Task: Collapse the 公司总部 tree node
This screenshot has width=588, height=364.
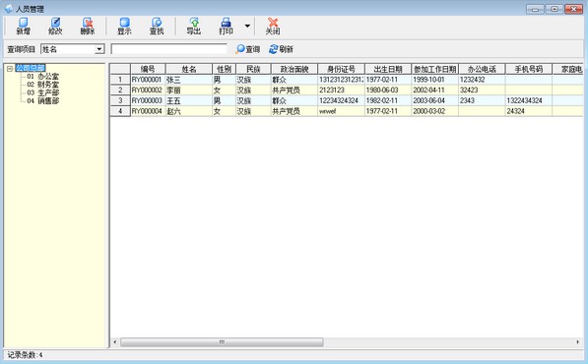Action: (x=10, y=68)
